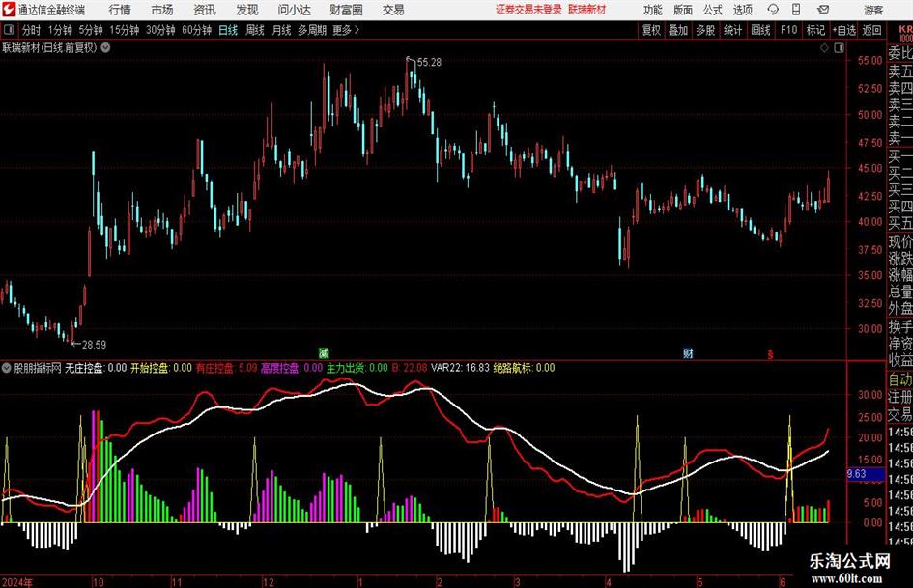Add stock with +自选 button
Screen dimensions: 913x588
844,30
